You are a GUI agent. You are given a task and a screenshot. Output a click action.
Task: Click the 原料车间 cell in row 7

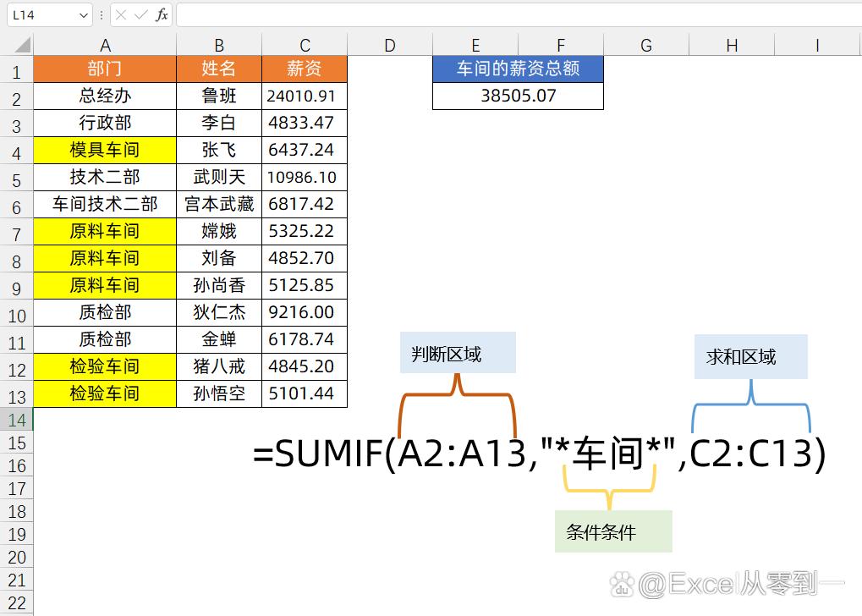point(105,231)
